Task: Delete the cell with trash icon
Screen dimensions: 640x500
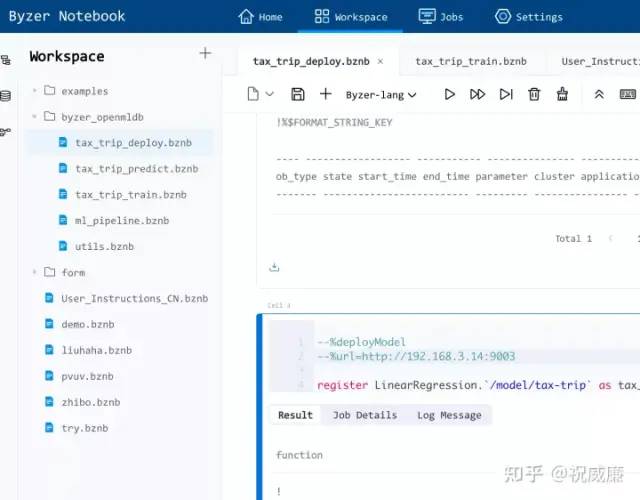Action: pos(534,94)
